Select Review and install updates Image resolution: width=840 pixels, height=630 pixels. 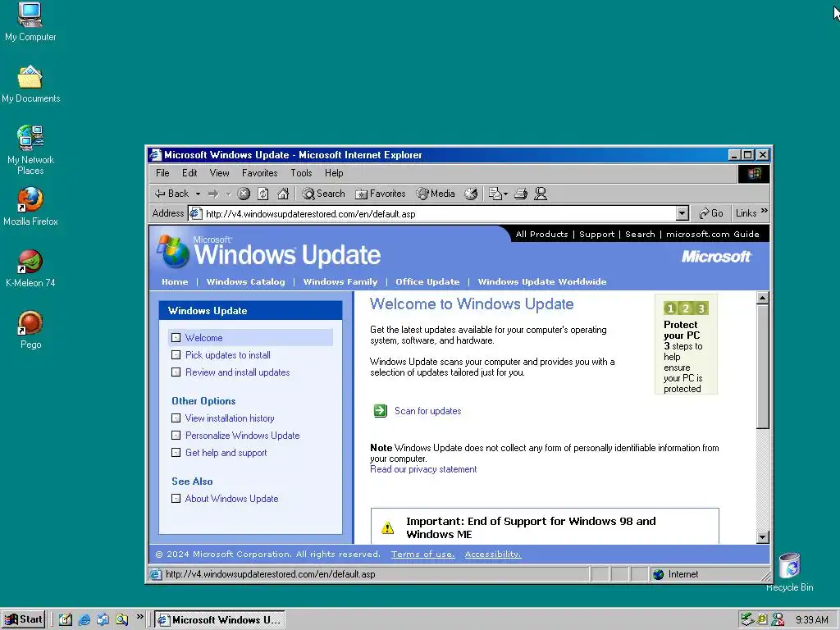pyautogui.click(x=237, y=372)
